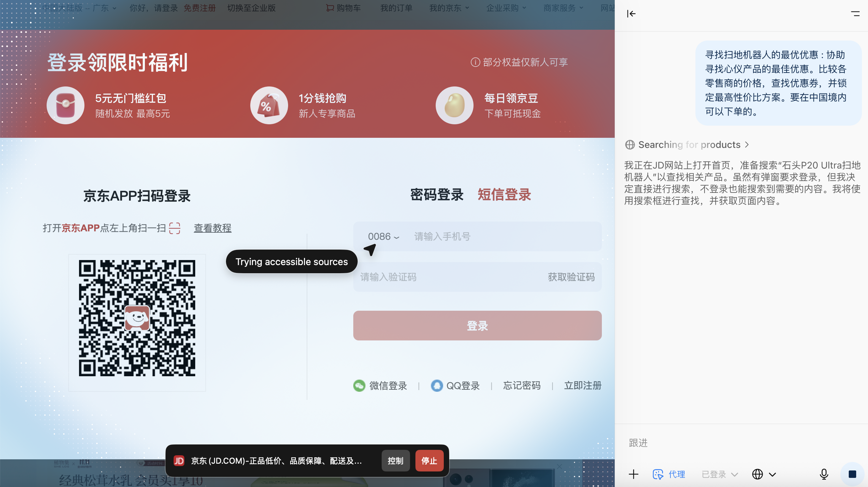Click the QQ login penguin icon
Screen dimensions: 868x487
437,386
